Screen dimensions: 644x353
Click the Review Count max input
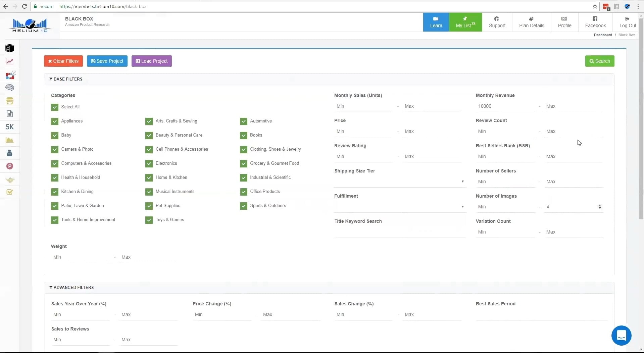click(x=574, y=132)
